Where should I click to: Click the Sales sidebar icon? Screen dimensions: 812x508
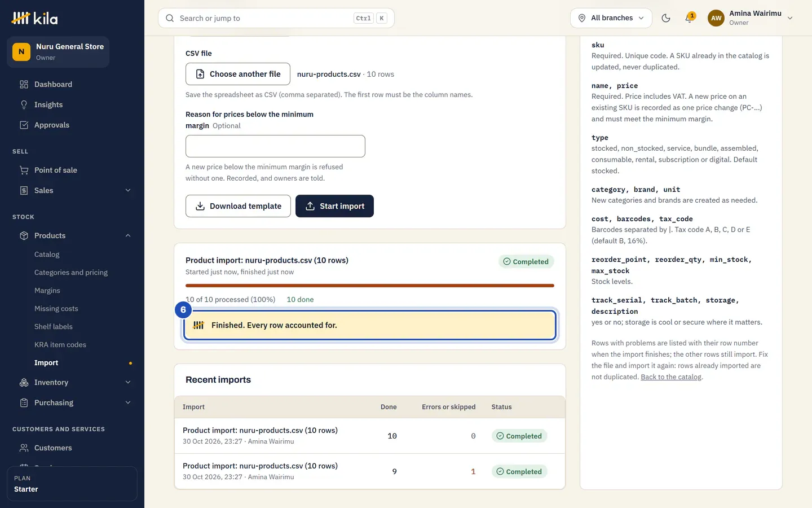pyautogui.click(x=24, y=190)
